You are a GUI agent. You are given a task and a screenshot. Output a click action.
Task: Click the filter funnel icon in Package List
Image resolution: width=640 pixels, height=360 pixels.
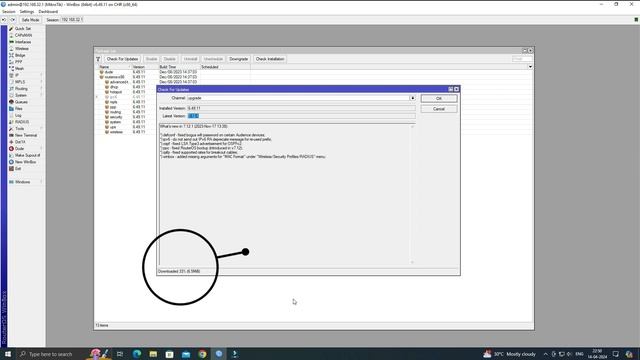pyautogui.click(x=98, y=59)
